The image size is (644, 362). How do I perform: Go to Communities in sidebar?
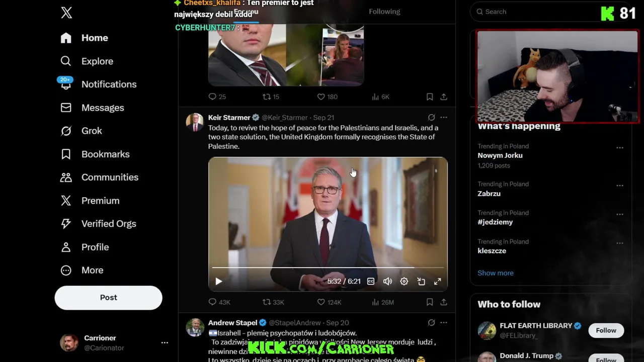(x=100, y=177)
